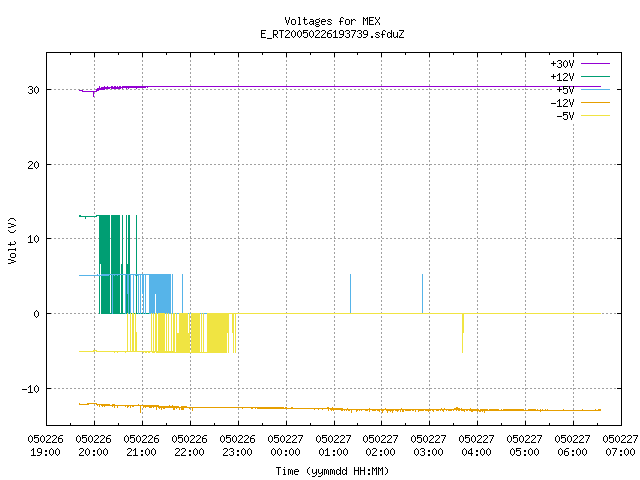
Task: Click the purple +30V trace near 00:00
Action: pos(286,87)
